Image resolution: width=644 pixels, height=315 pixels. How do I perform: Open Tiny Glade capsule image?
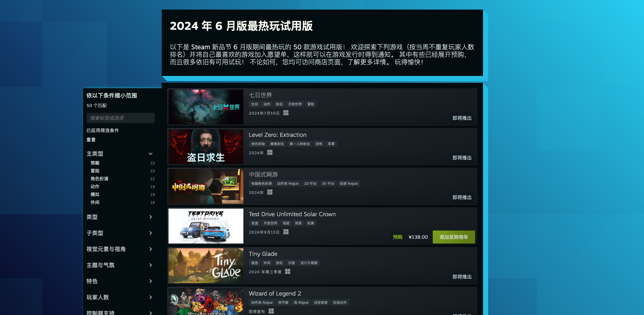[x=206, y=266]
